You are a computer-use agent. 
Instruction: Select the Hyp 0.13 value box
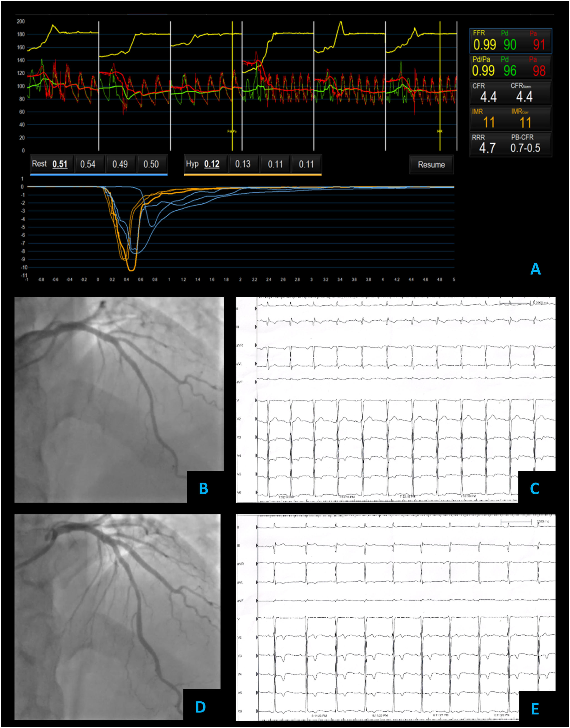[243, 164]
